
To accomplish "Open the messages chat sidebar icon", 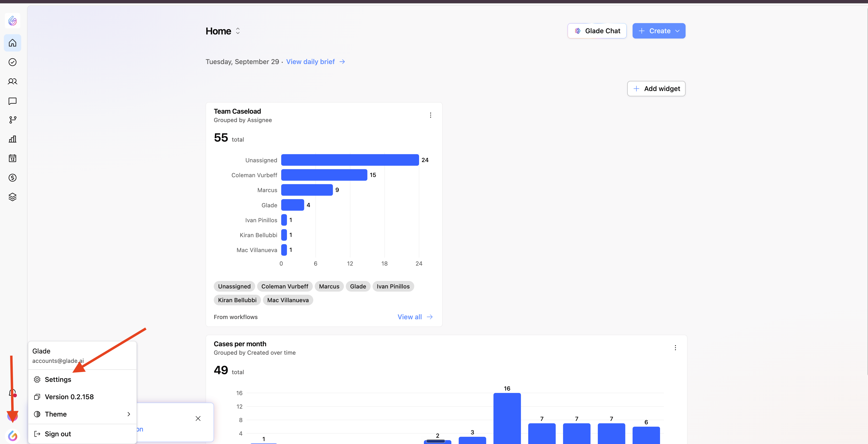I will [13, 101].
